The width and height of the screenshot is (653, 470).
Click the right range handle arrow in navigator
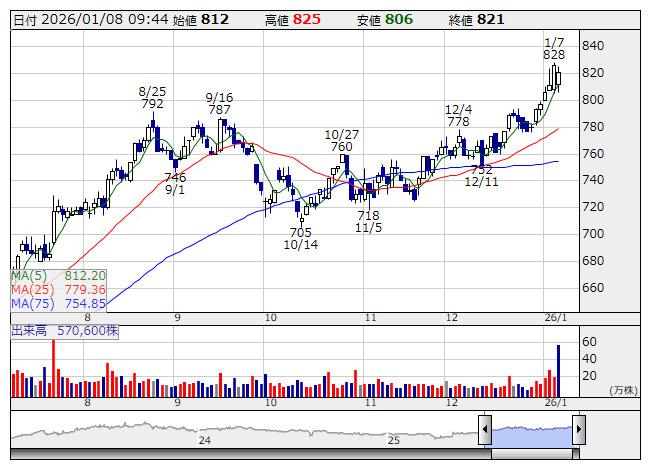579,429
